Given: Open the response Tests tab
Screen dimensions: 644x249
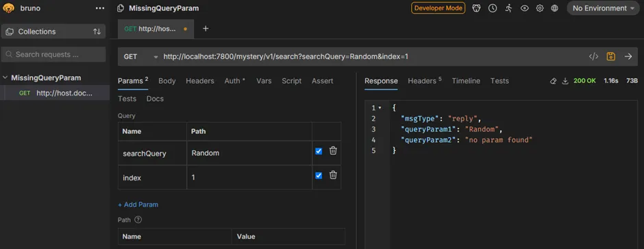Looking at the screenshot, I should 499,81.
